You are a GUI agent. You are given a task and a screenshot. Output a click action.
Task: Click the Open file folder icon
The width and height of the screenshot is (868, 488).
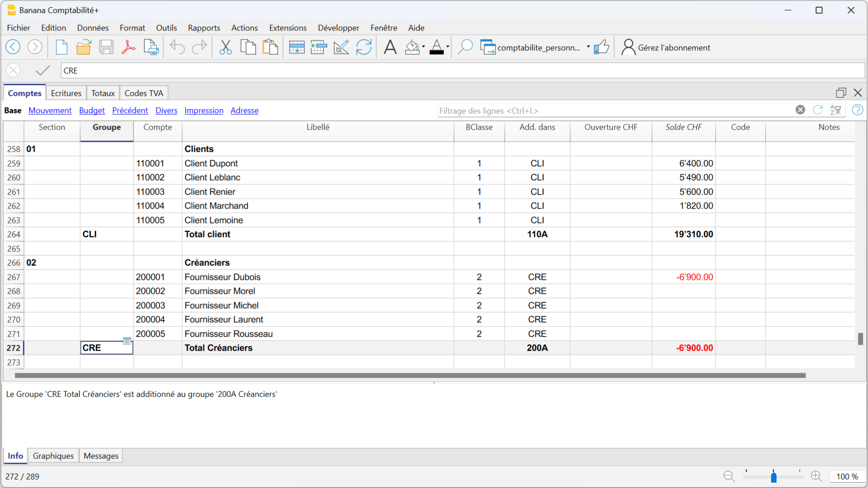click(83, 47)
